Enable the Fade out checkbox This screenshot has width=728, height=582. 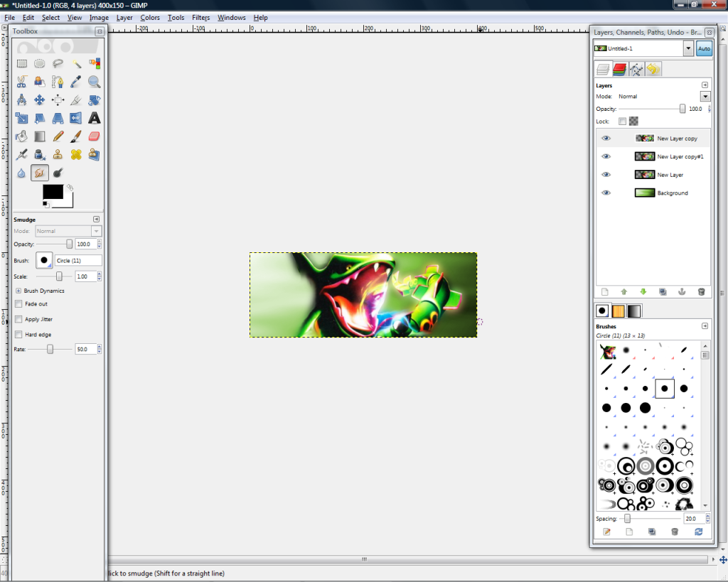click(18, 304)
